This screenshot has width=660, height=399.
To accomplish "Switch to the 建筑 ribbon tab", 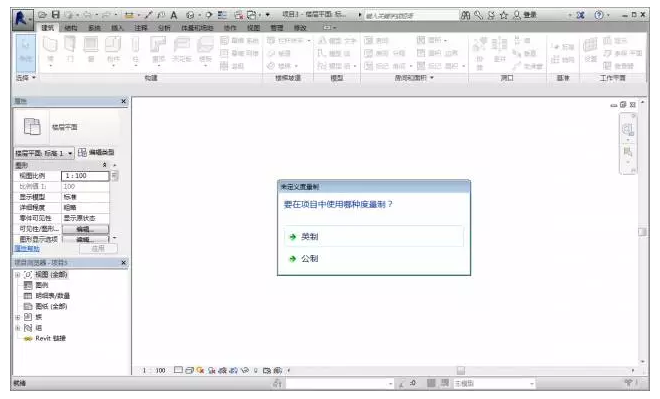I will (x=48, y=28).
